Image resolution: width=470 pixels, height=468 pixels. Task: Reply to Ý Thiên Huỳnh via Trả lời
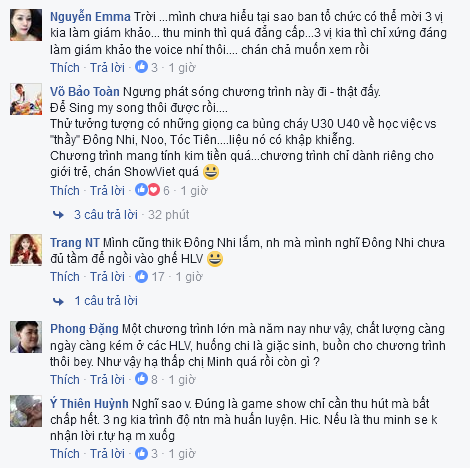pos(107,454)
